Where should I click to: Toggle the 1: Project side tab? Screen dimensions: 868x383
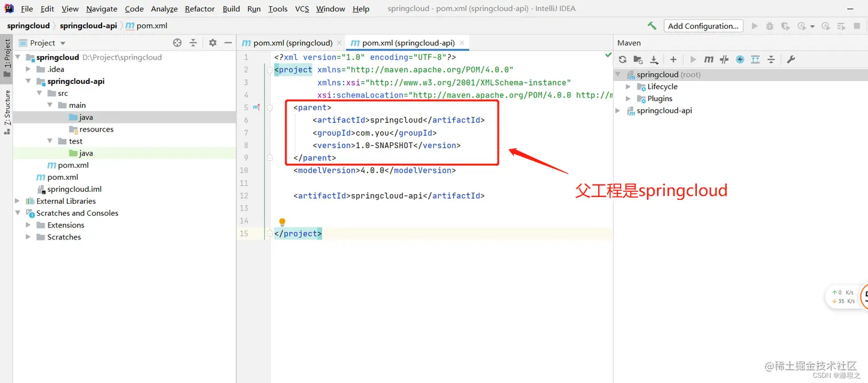(x=7, y=58)
